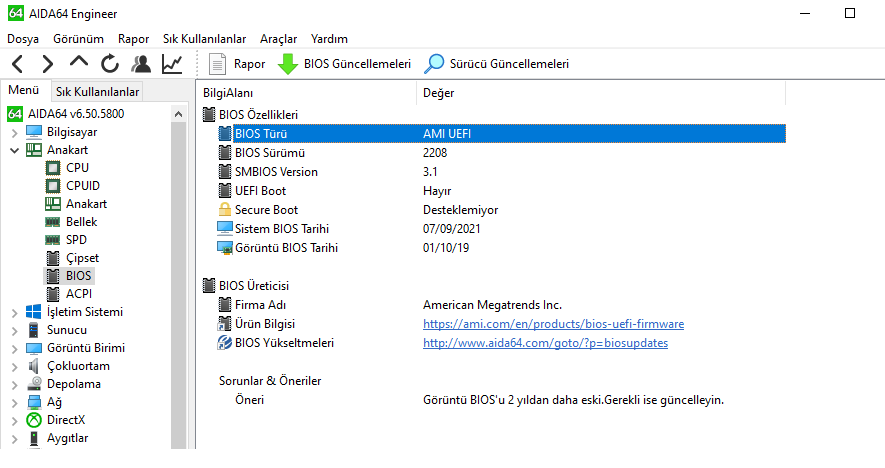Open the aida64.com biosupdates link
Screen dimensions: 885x468
[x=545, y=343]
